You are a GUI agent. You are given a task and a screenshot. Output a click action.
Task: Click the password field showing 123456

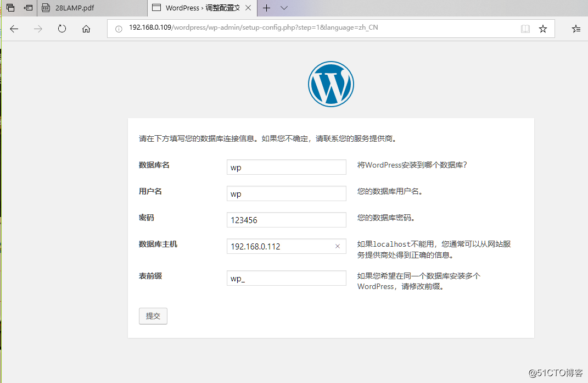coord(287,220)
